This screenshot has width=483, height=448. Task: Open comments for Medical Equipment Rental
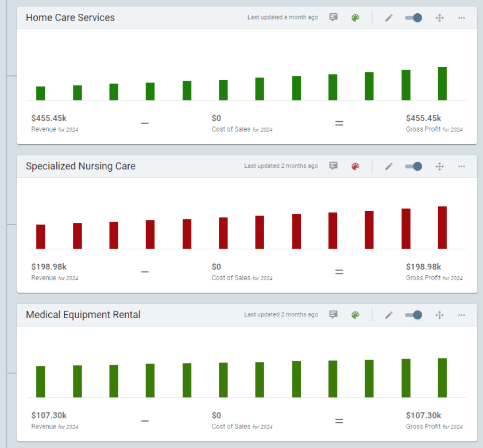(333, 315)
